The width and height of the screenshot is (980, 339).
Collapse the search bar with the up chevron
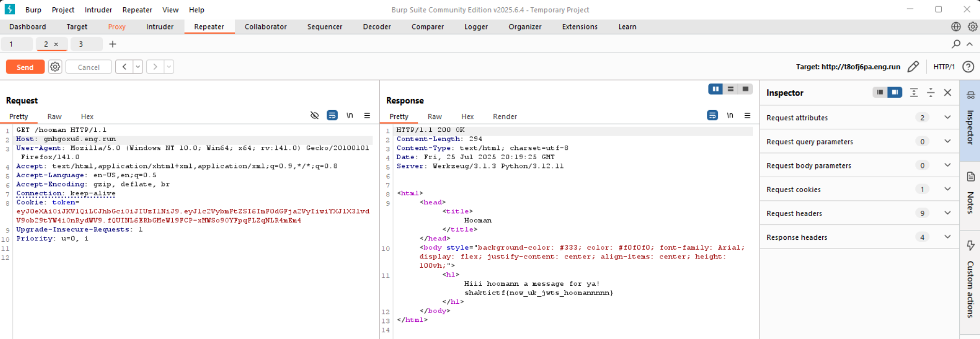click(970, 44)
